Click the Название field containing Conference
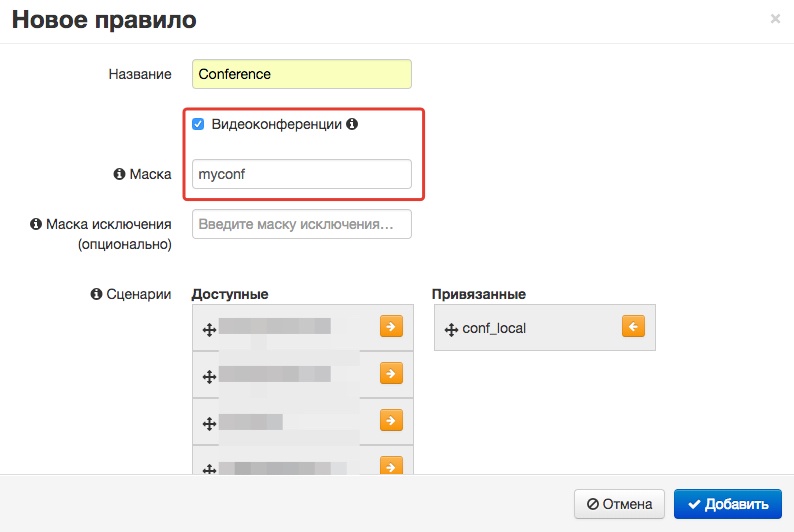 (301, 74)
